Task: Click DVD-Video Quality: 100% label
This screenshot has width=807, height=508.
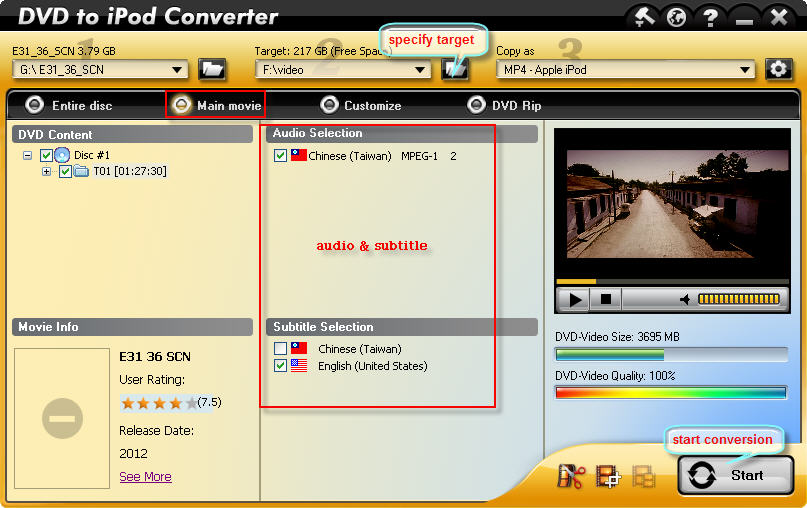Action: (x=615, y=376)
